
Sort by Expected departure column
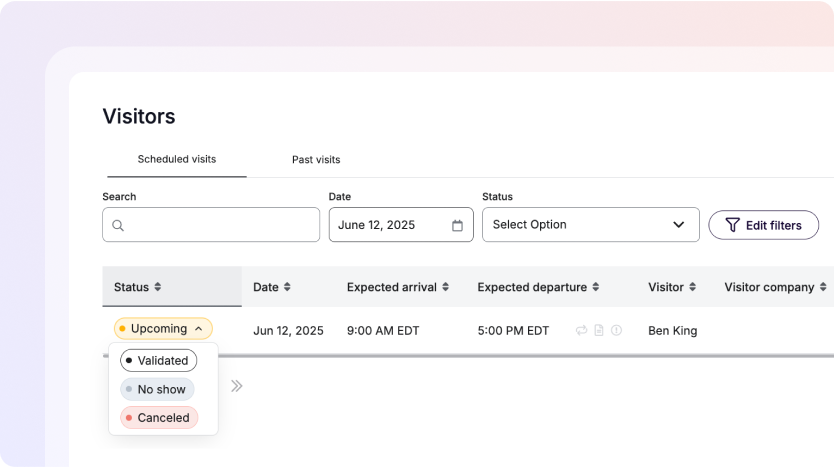(595, 287)
